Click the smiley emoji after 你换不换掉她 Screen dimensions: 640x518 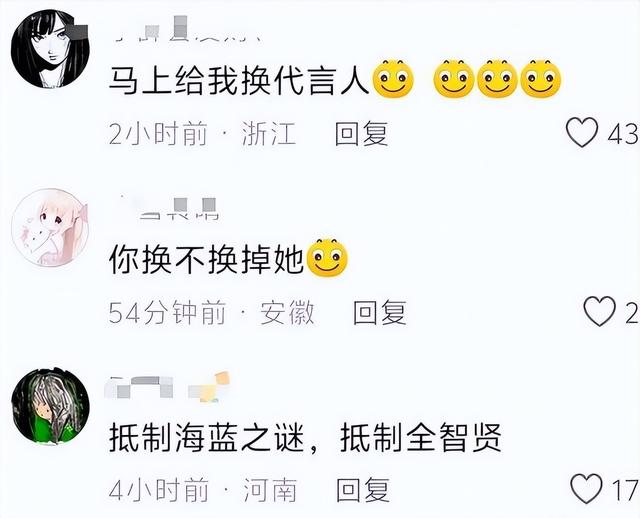(327, 258)
